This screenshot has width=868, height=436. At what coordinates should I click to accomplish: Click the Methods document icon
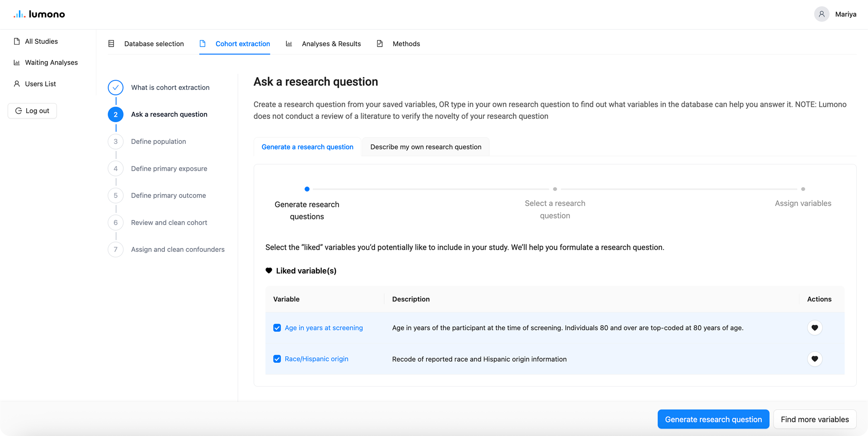pos(380,44)
